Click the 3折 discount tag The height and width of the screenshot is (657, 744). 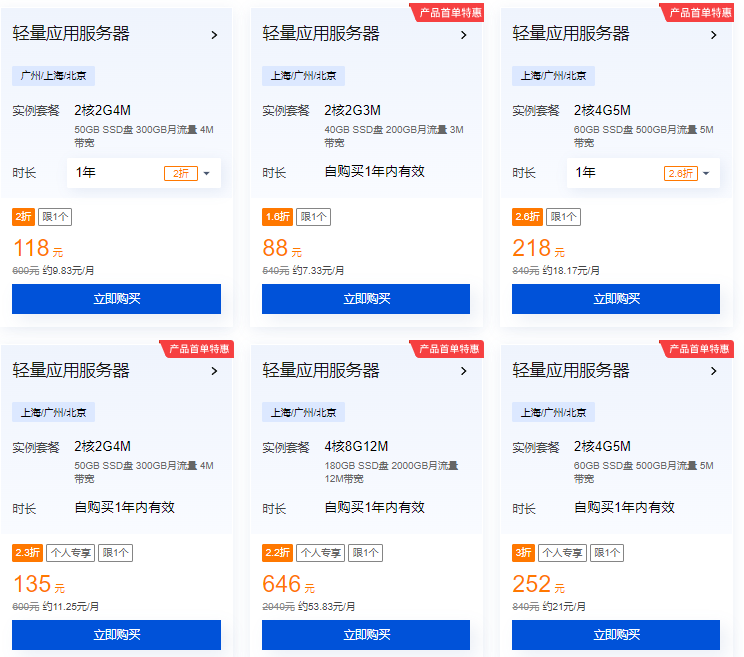[x=523, y=553]
